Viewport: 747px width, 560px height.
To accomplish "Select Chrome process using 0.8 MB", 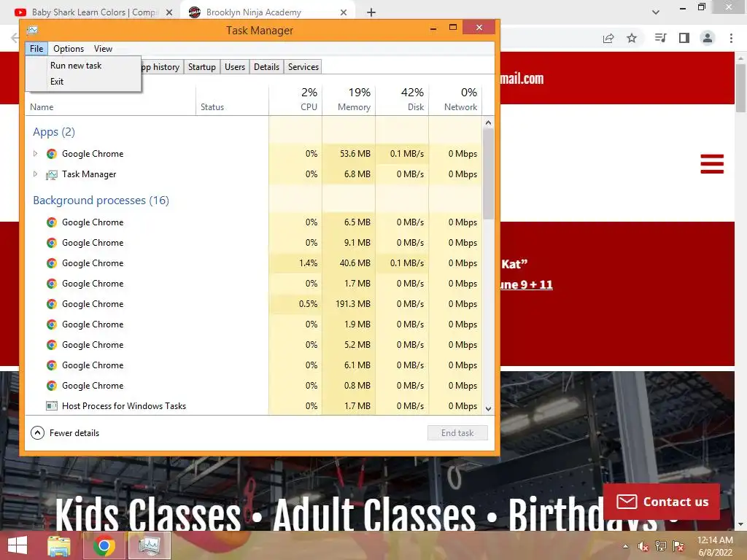I will (x=253, y=386).
